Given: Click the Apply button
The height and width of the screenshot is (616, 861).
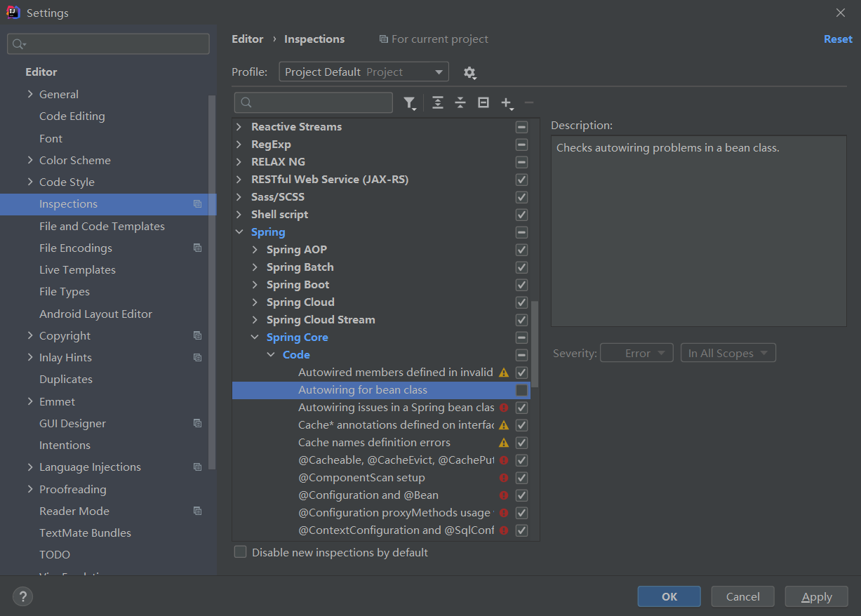Looking at the screenshot, I should click(x=816, y=596).
